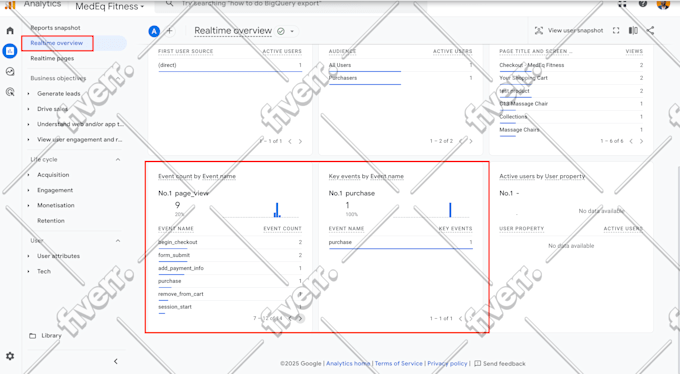This screenshot has width=680, height=374.
Task: Enter fullscreen mode for the report
Action: 616,30
